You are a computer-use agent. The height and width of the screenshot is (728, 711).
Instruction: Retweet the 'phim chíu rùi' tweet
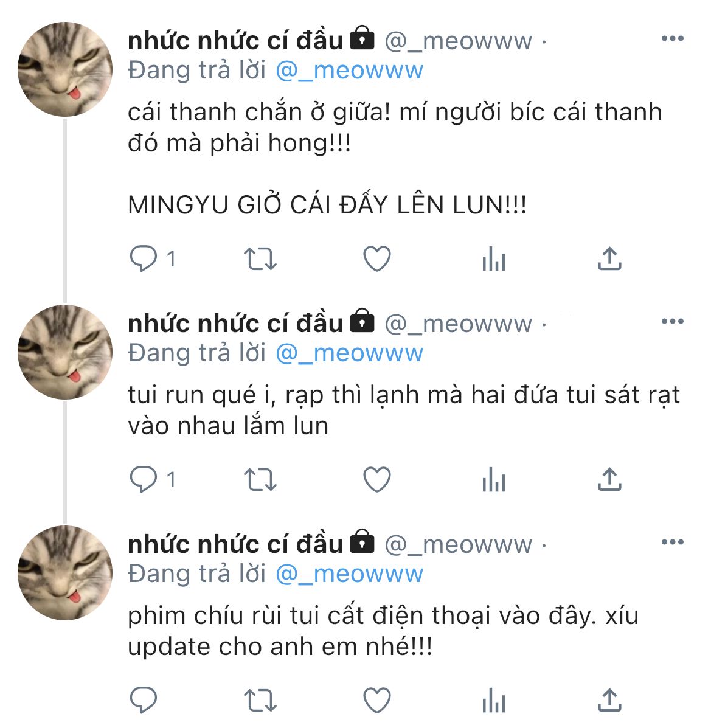260,700
